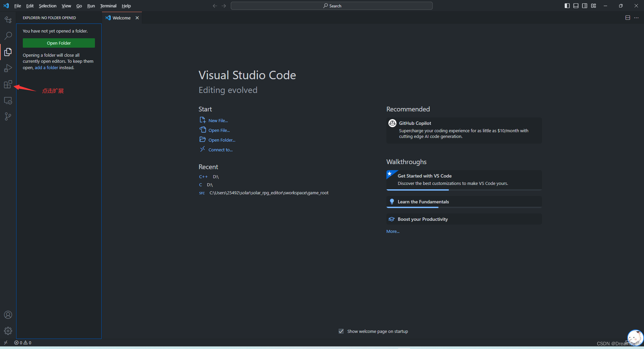Click the Open File... link
This screenshot has width=644, height=349.
(x=219, y=130)
